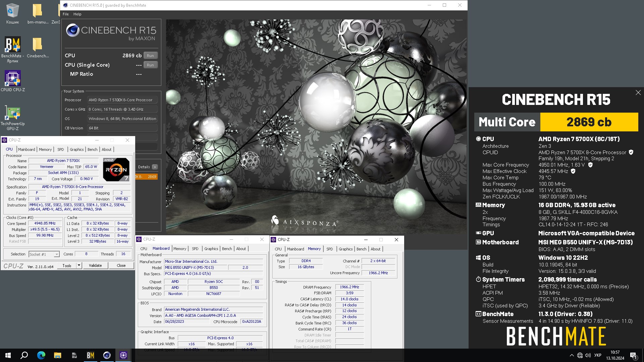Click the CPU-Z Tools button

67,265
